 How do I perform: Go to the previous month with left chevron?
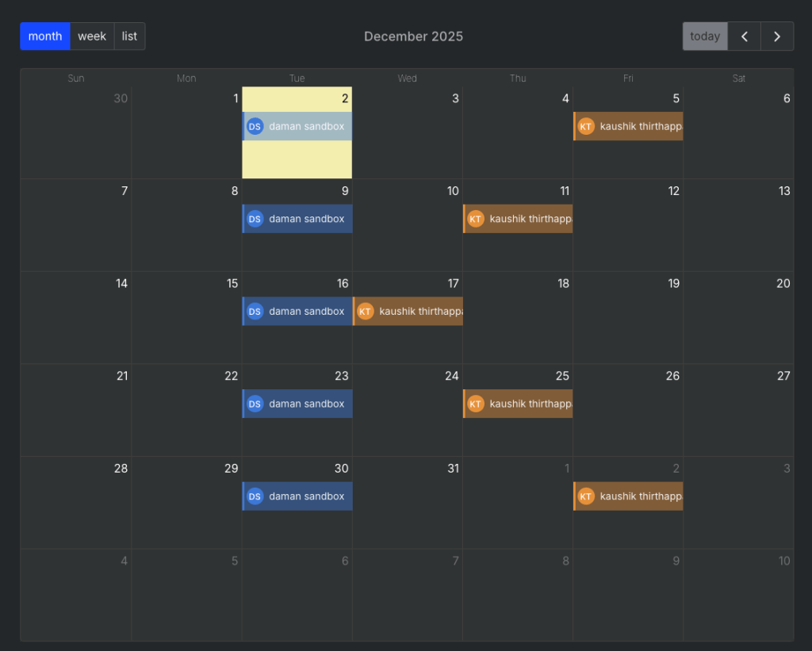[x=744, y=36]
